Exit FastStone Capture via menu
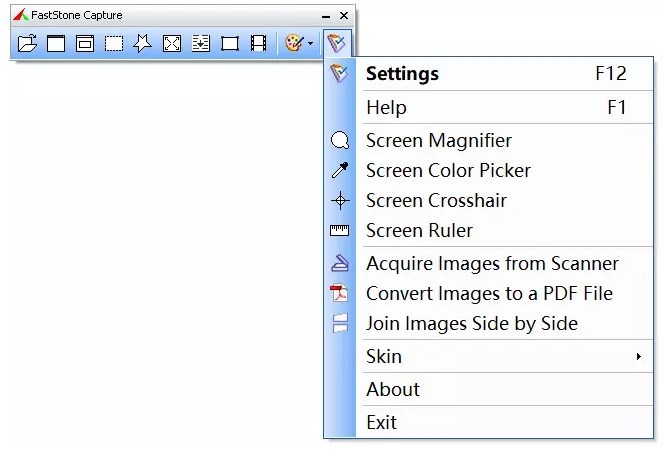Image resolution: width=666 pixels, height=450 pixels. (x=381, y=422)
